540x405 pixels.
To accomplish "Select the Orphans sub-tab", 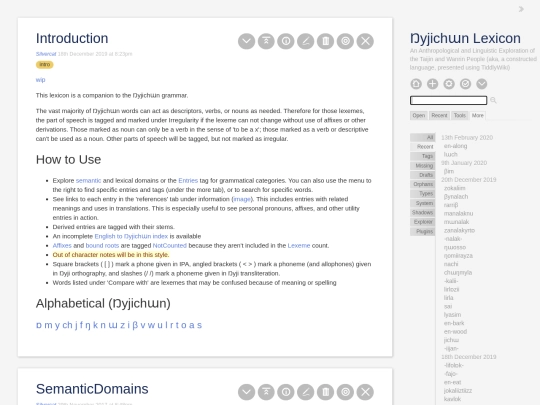I will coord(423,184).
